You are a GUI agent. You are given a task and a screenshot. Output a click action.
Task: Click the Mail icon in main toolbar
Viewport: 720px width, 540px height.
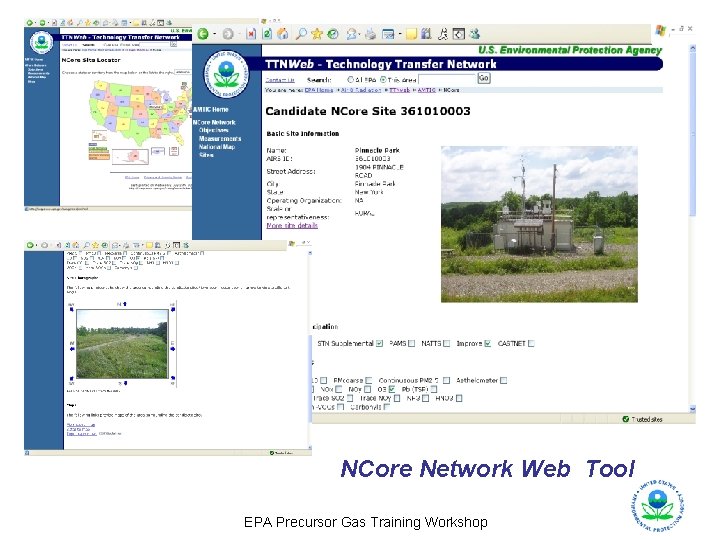click(352, 34)
